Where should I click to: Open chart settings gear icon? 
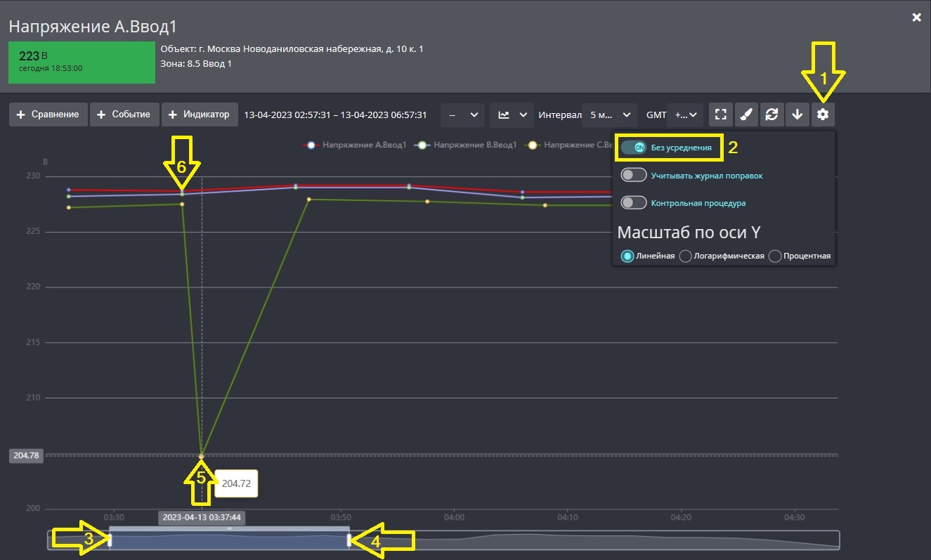[823, 115]
